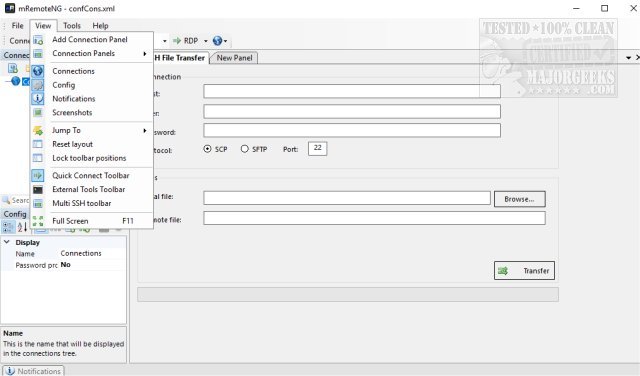Click the Jump To arrow icon

click(38, 131)
